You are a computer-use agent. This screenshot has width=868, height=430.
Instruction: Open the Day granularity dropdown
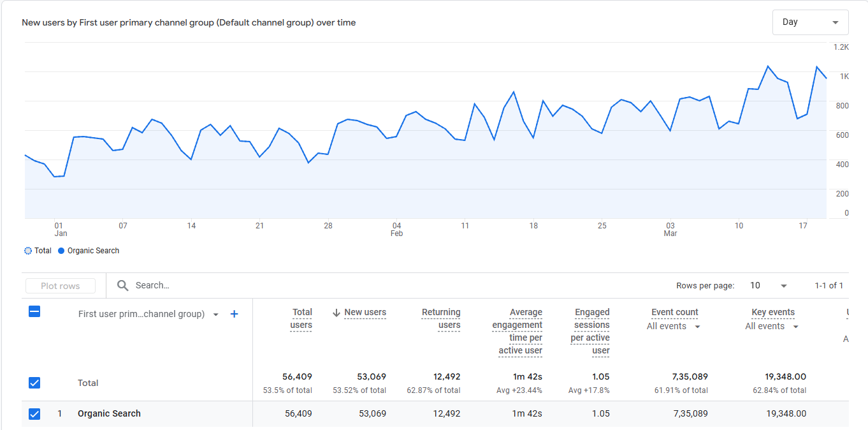click(810, 22)
